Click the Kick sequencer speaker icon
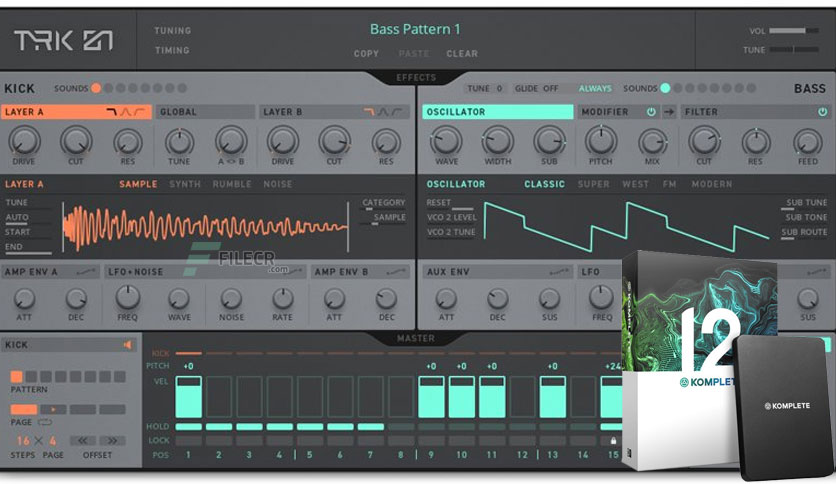 click(127, 345)
